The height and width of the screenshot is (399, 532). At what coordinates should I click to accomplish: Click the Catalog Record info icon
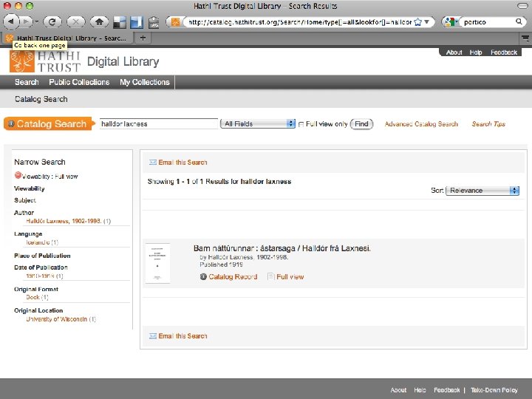click(x=203, y=276)
